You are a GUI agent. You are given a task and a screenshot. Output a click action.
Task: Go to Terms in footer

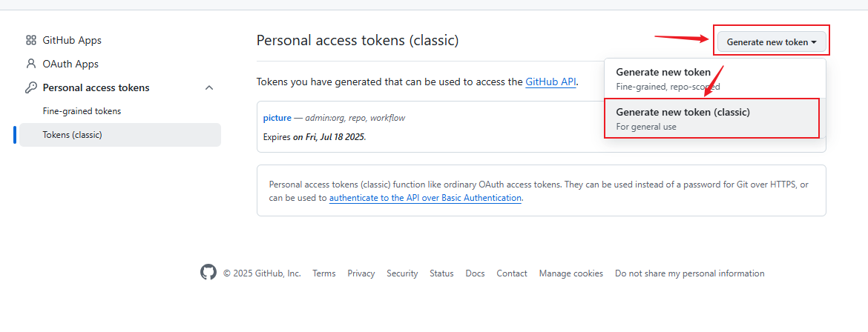tap(324, 273)
